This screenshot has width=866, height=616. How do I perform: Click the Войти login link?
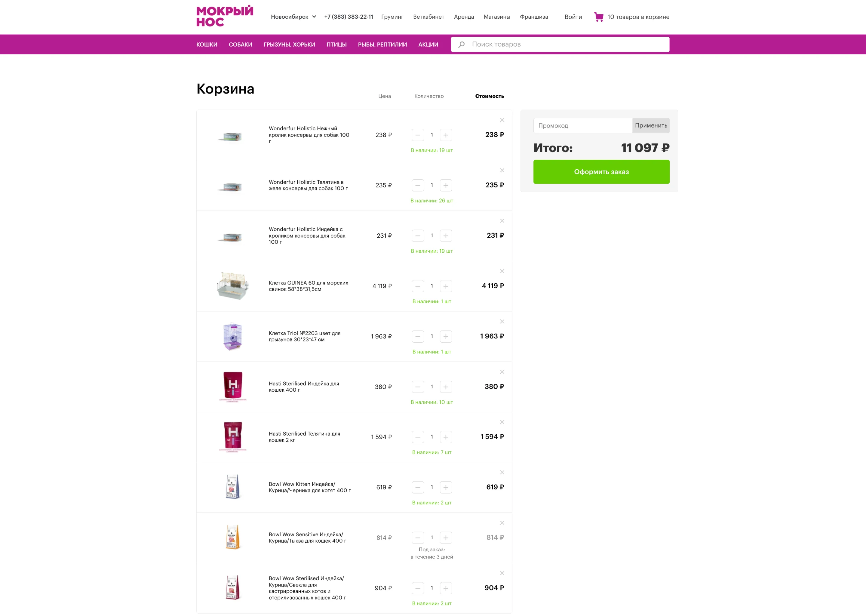pyautogui.click(x=573, y=17)
